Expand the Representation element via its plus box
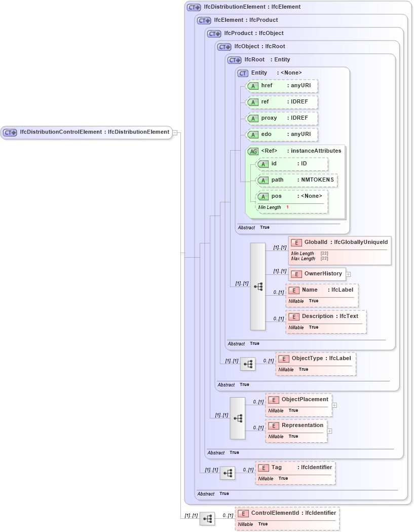 pos(329,431)
